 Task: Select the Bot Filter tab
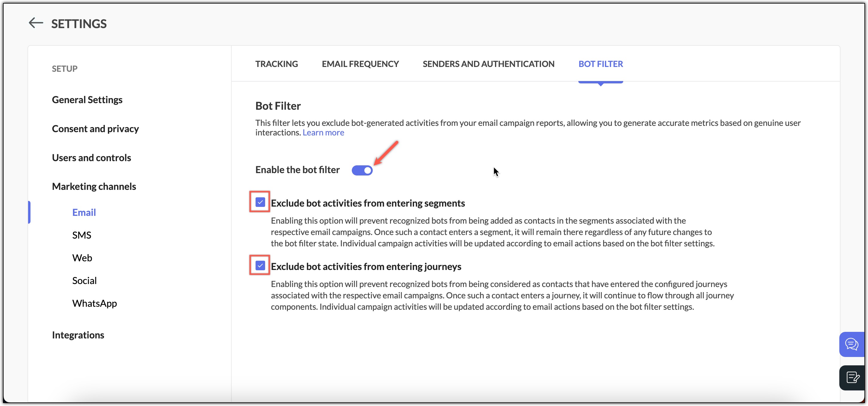pos(601,64)
